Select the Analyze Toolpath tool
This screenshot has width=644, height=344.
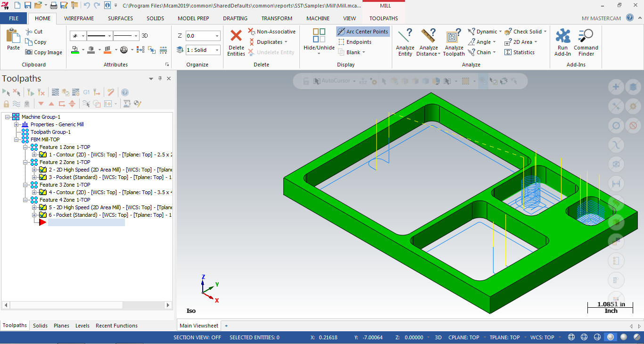[454, 42]
